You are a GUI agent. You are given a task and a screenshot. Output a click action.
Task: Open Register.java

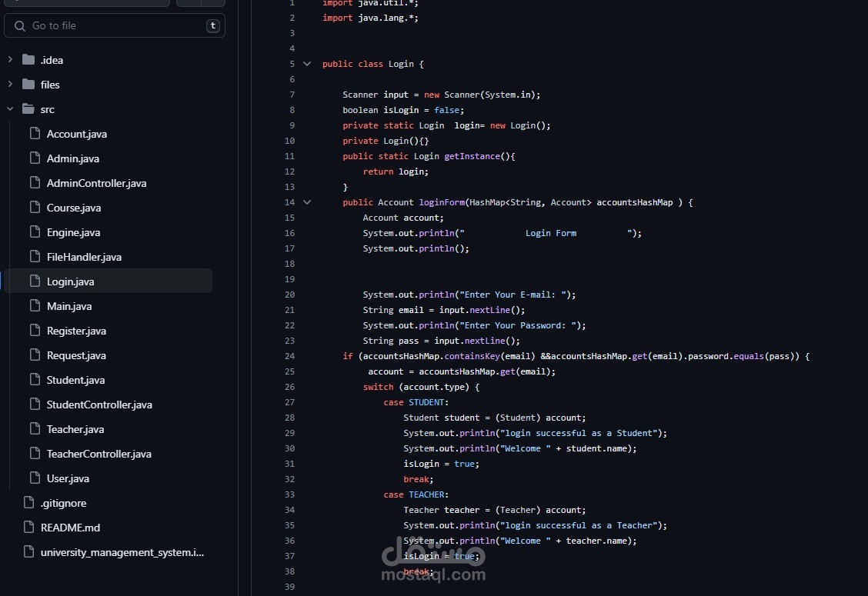tap(76, 331)
